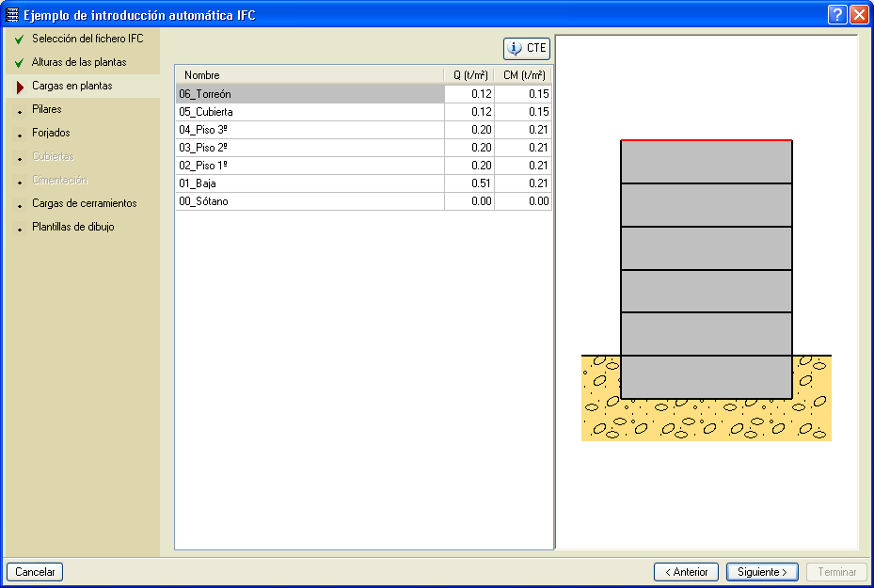Edit CM value 0.21 of 03_Piso 2º
874x588 pixels.
click(x=523, y=148)
